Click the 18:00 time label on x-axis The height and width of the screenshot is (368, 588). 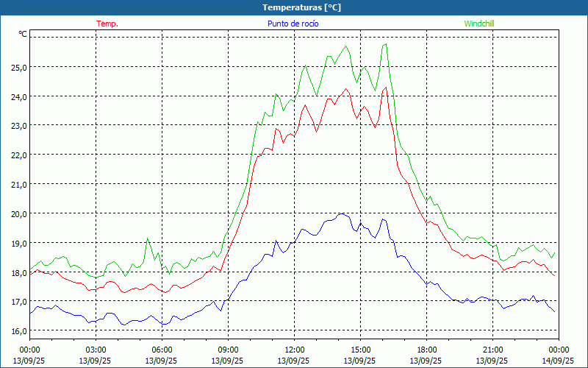pyautogui.click(x=427, y=350)
